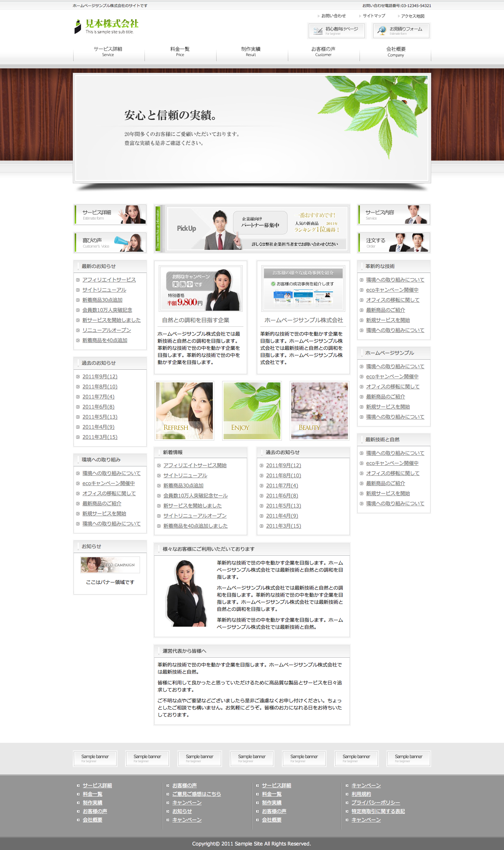504x850 pixels.
Task: Open 2011年9月(12) in left sidebar archive
Action: click(x=100, y=376)
